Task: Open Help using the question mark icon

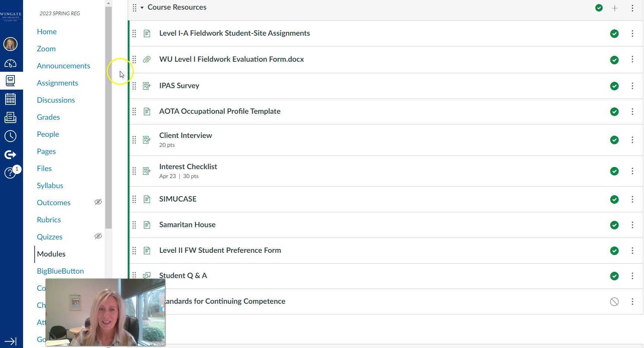Action: click(x=10, y=173)
